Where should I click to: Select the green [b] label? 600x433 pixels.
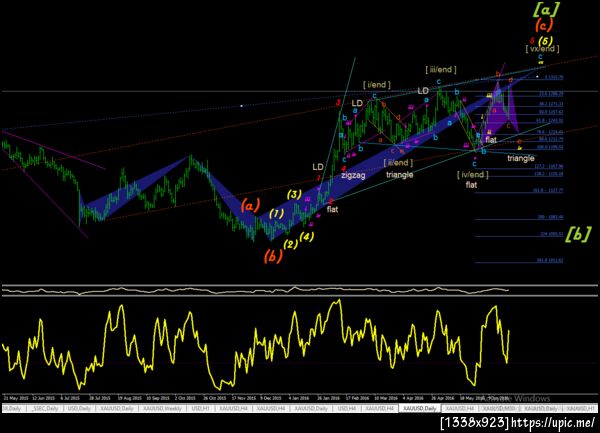coord(577,234)
